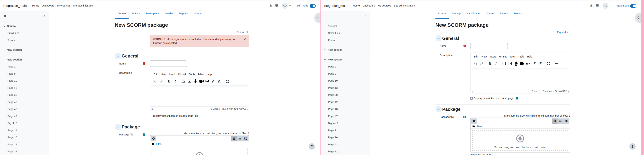
Task: Open Grades tab in right pane
Action: pos(490,14)
